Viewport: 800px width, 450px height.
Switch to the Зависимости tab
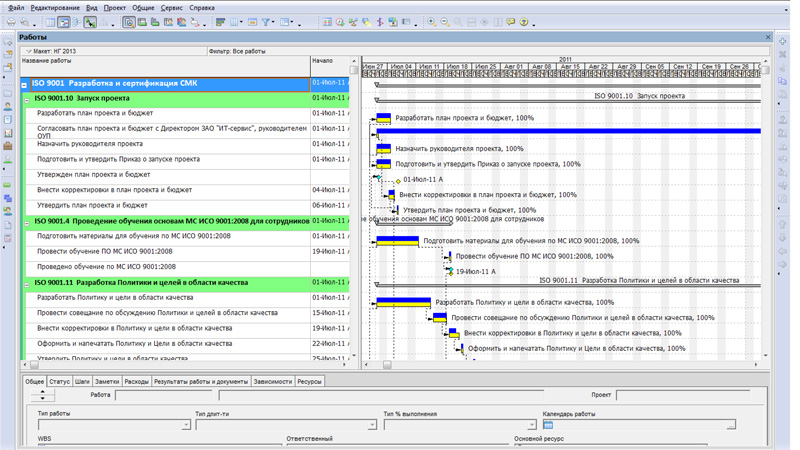[272, 381]
